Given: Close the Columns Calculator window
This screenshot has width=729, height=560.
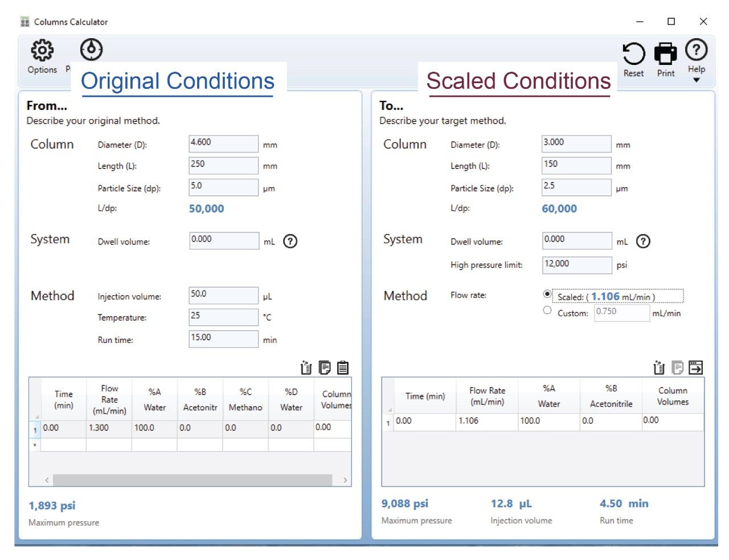Looking at the screenshot, I should point(703,22).
